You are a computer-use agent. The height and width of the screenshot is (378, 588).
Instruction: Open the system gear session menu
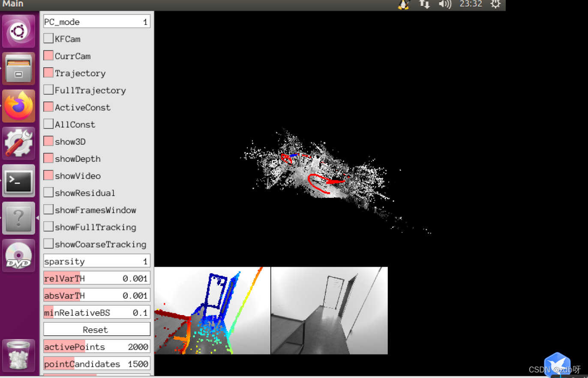coord(495,4)
